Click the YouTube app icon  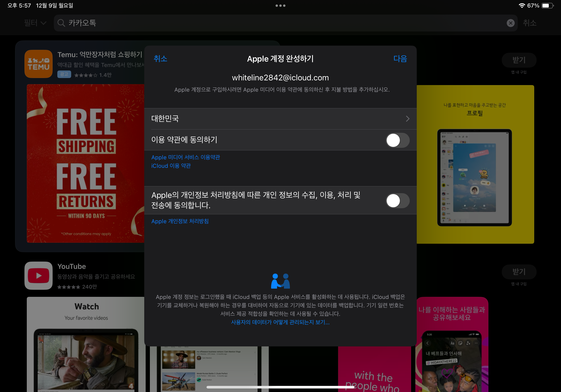pyautogui.click(x=38, y=275)
